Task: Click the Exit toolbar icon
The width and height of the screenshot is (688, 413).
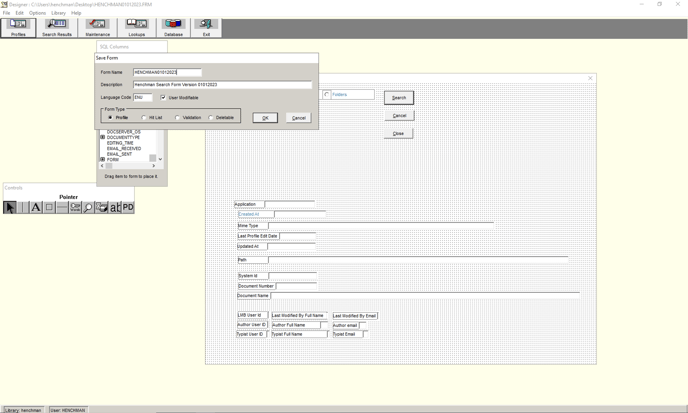Action: click(x=206, y=27)
